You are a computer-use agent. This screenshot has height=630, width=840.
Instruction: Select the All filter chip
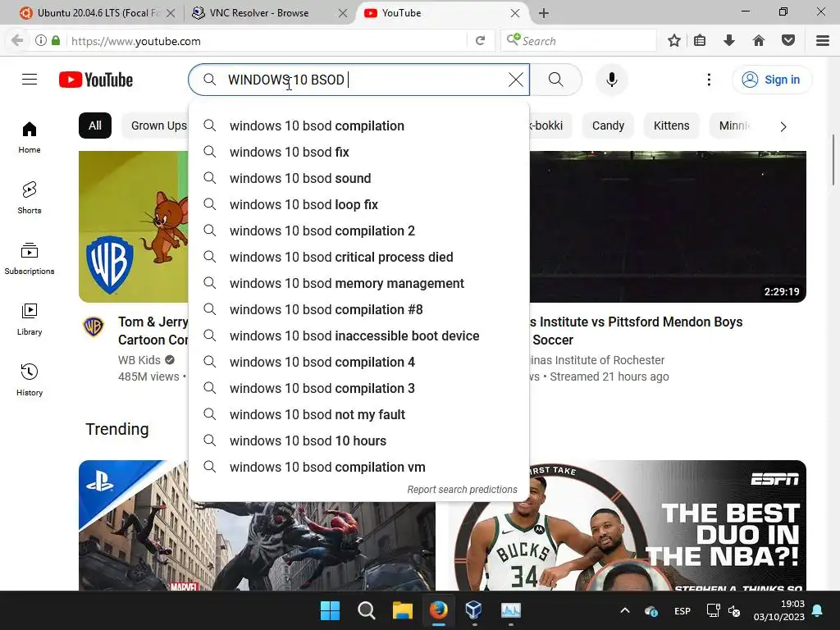(x=95, y=126)
